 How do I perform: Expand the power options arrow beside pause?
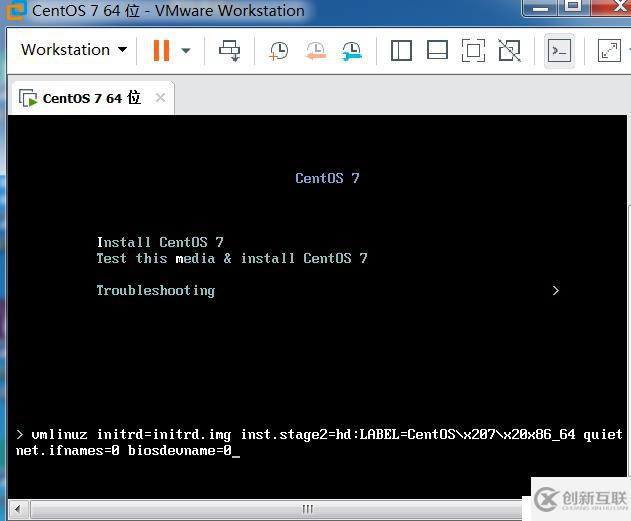click(x=186, y=51)
